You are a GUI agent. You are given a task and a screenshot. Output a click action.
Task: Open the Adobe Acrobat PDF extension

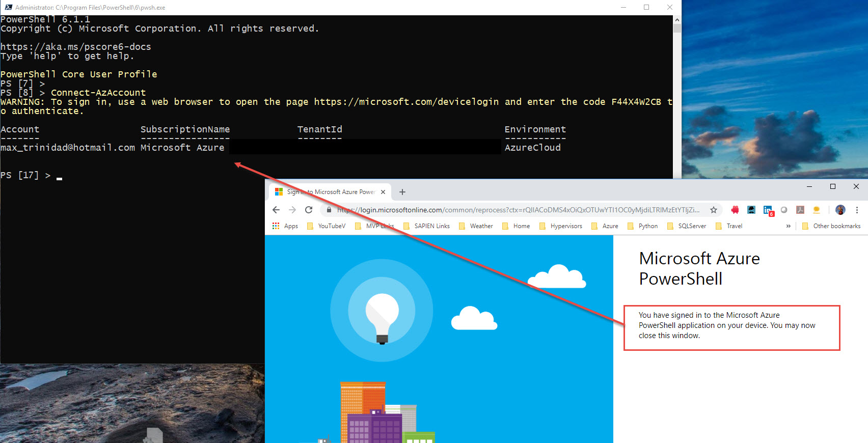pyautogui.click(x=800, y=210)
